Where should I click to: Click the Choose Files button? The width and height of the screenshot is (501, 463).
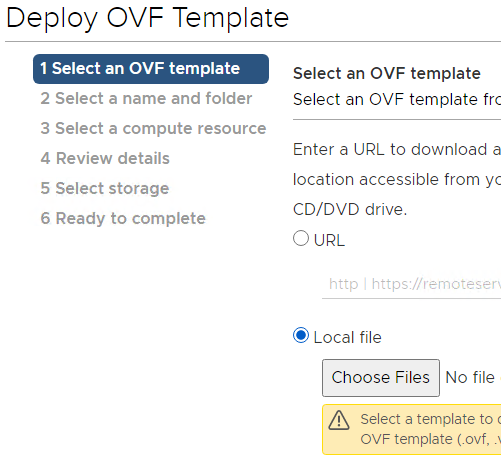pyautogui.click(x=381, y=378)
